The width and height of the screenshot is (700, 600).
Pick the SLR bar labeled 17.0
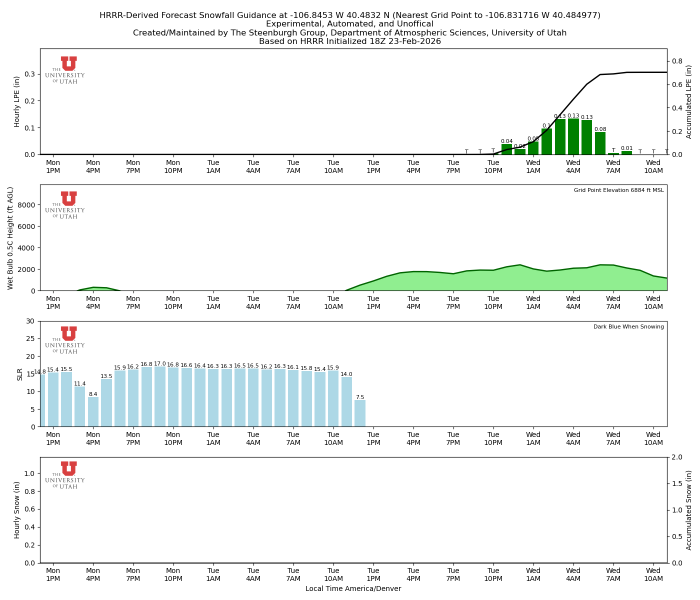(160, 396)
